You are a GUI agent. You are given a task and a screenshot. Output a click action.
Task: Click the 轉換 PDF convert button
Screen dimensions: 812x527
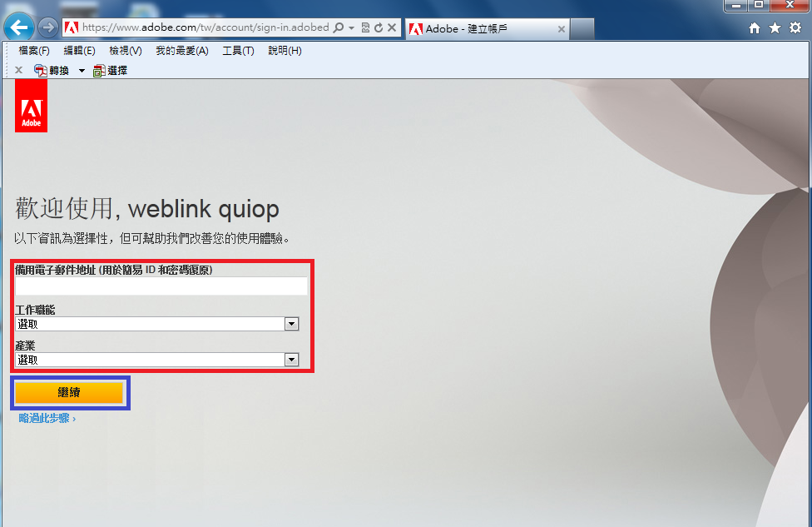point(52,71)
